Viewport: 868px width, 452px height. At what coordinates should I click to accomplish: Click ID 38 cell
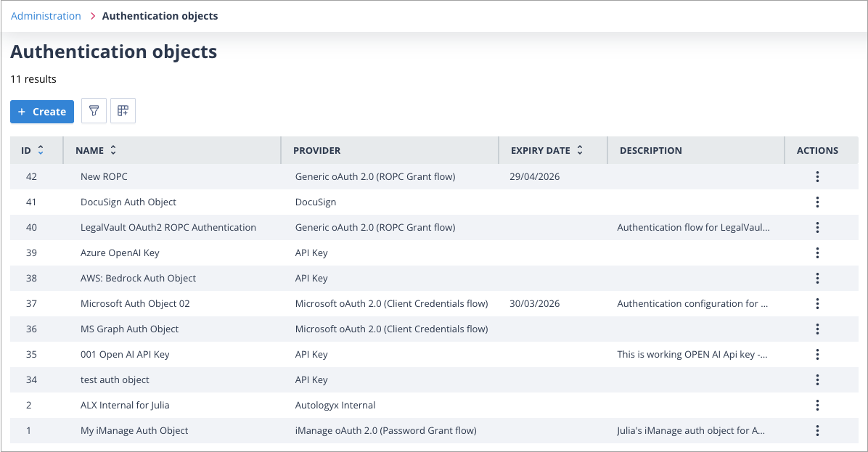click(31, 279)
